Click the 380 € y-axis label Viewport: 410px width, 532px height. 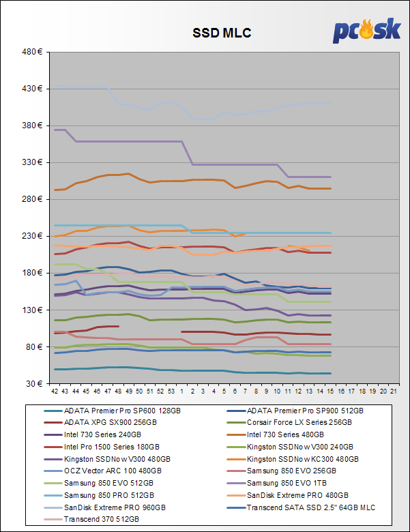32,125
